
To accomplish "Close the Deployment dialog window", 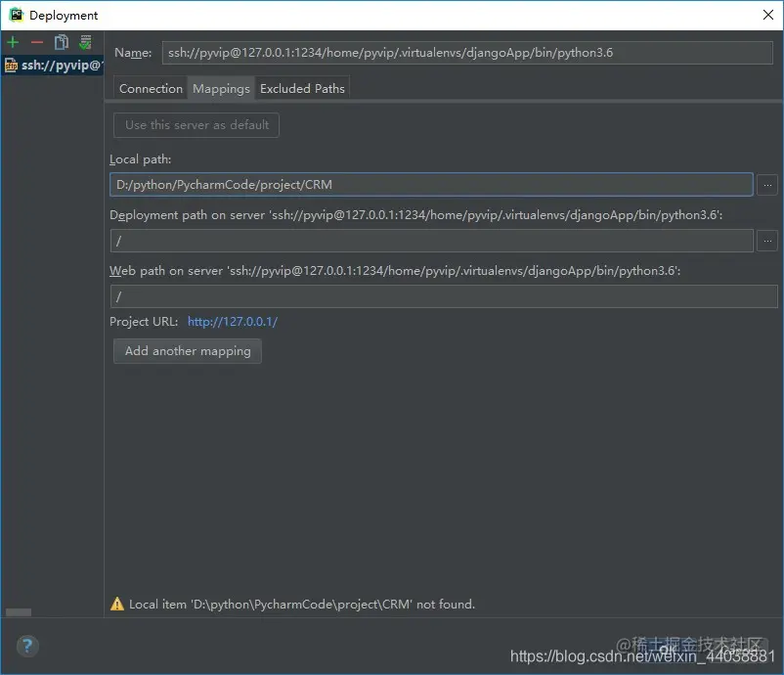I will [x=768, y=15].
